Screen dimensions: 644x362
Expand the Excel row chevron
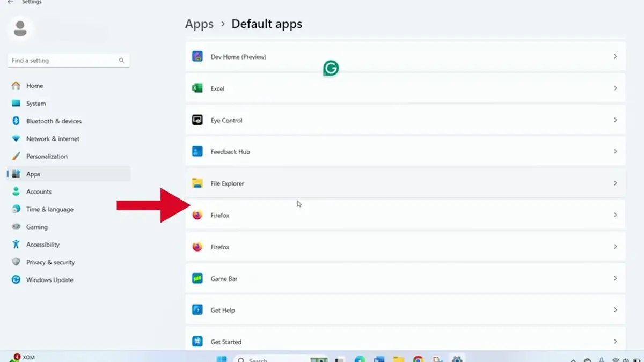click(615, 88)
